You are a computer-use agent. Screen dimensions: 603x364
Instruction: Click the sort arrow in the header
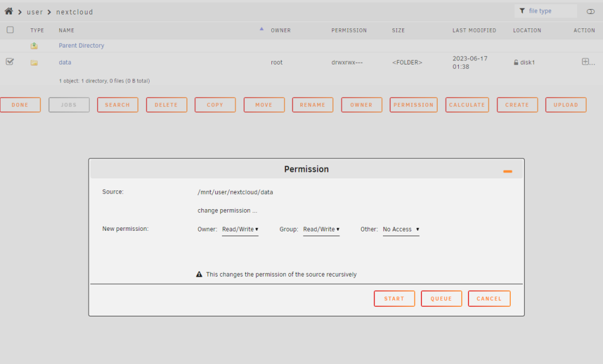click(x=262, y=29)
